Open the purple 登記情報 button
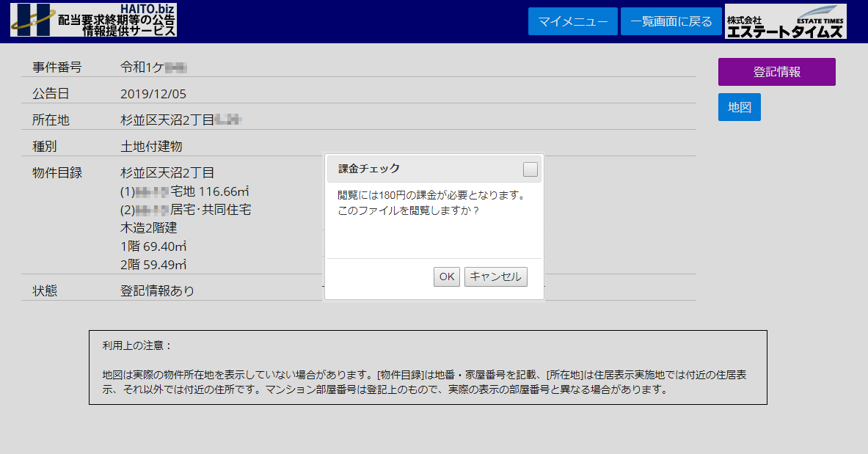 coord(776,72)
